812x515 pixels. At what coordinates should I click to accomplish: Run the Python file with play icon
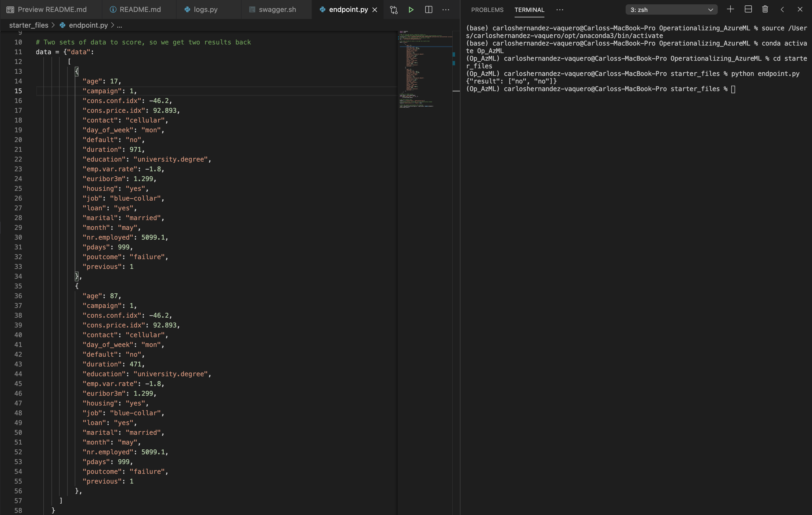tap(411, 9)
